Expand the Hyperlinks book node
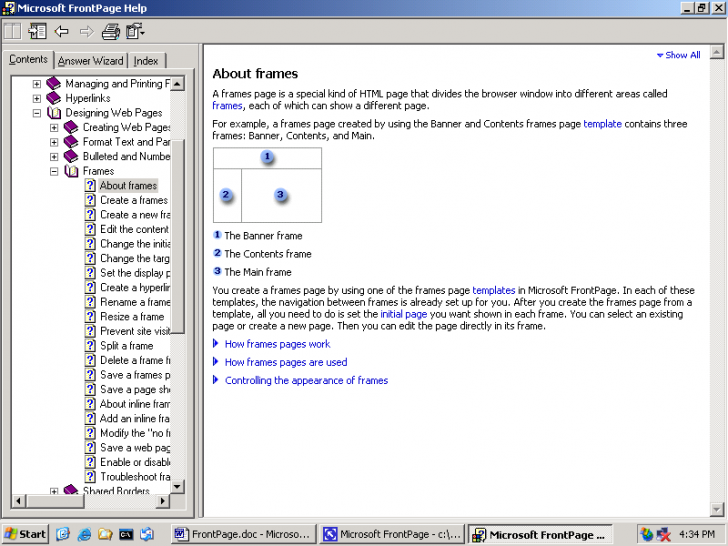 tap(37, 99)
